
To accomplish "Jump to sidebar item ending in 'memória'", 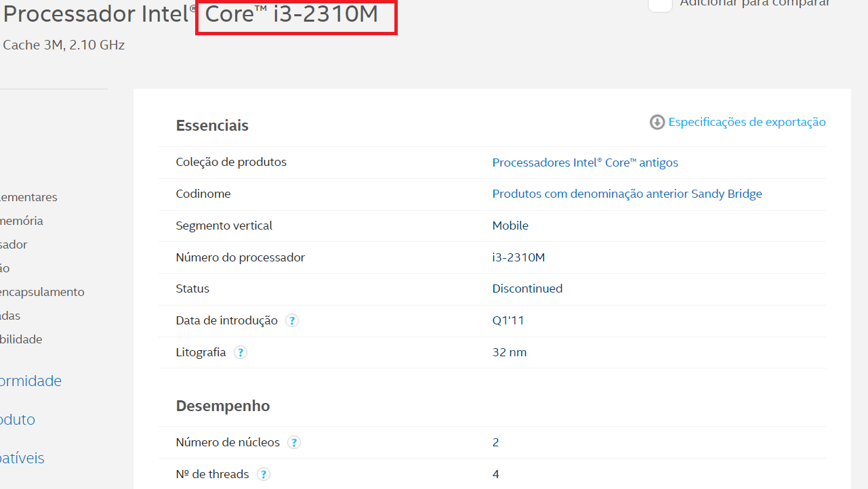I will (22, 221).
